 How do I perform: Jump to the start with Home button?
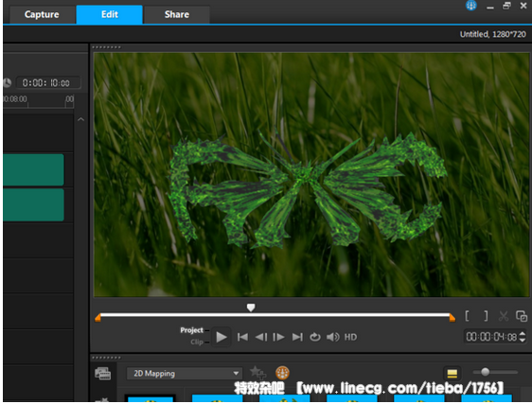coord(242,337)
